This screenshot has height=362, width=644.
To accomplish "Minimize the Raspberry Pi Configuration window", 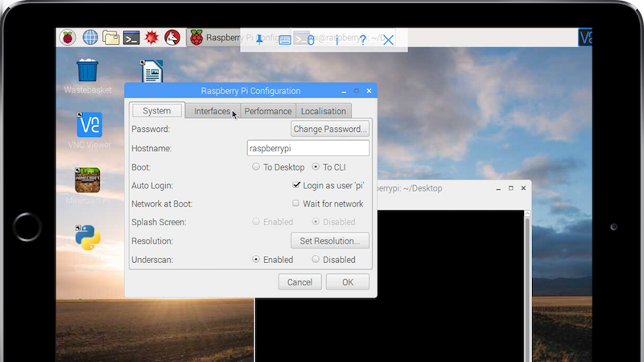I will [x=344, y=91].
